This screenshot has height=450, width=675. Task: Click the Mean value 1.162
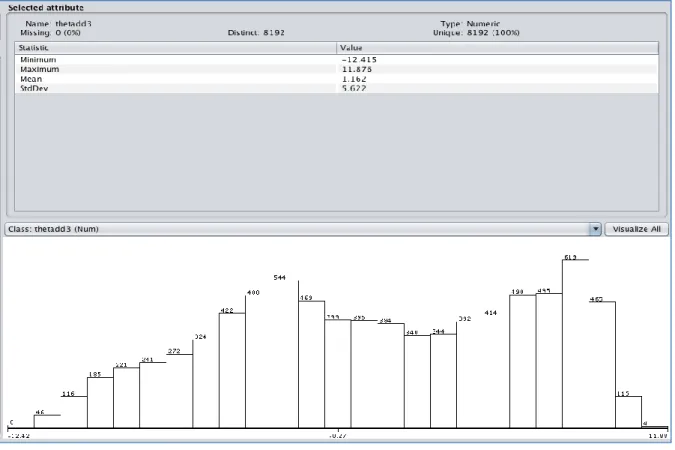[x=354, y=79]
